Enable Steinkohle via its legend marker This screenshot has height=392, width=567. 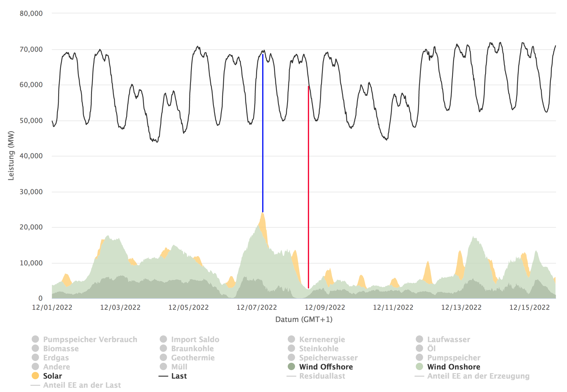tap(291, 348)
